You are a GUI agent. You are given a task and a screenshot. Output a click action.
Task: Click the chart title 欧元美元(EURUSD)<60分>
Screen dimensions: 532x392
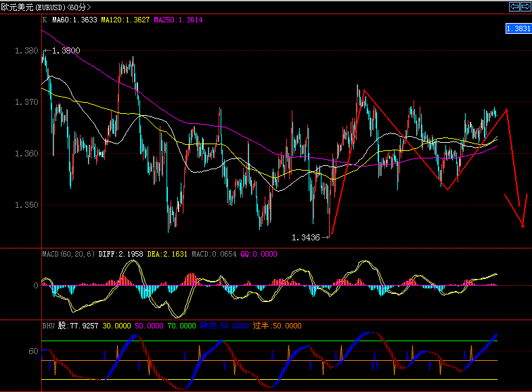(46, 7)
